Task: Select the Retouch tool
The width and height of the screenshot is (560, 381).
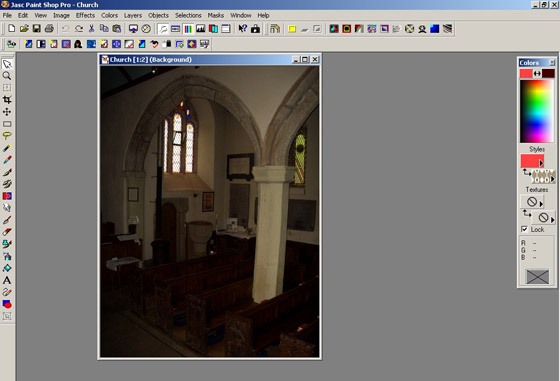Action: (x=7, y=208)
